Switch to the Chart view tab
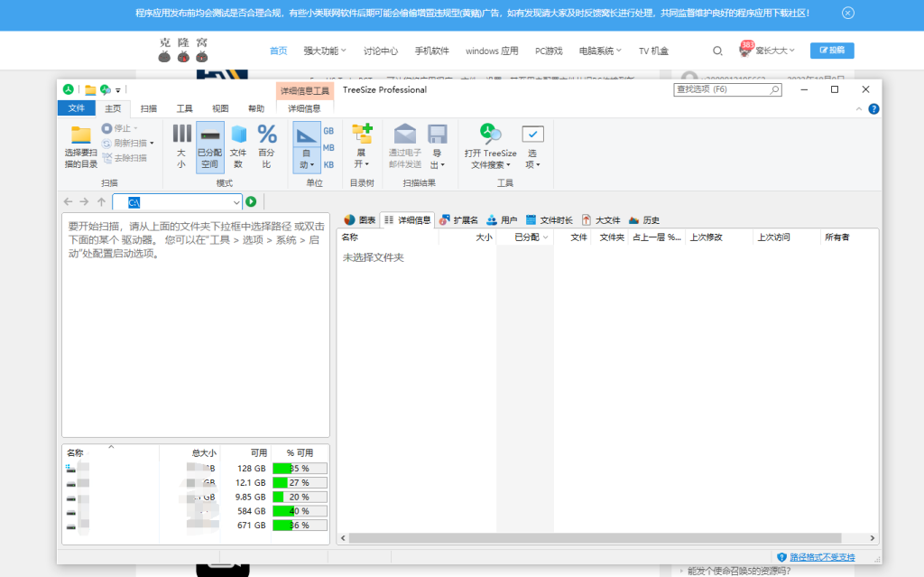Viewport: 924px width, 577px height. tap(359, 220)
